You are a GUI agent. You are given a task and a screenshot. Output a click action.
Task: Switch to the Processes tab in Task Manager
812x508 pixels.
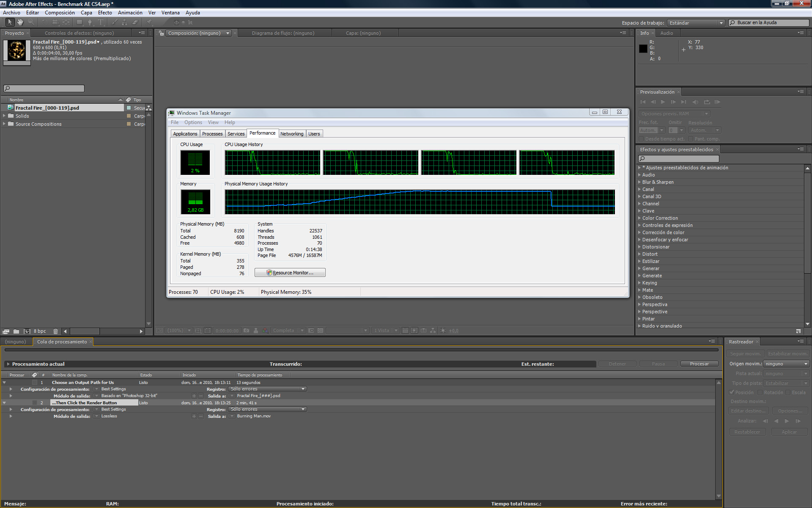[212, 134]
